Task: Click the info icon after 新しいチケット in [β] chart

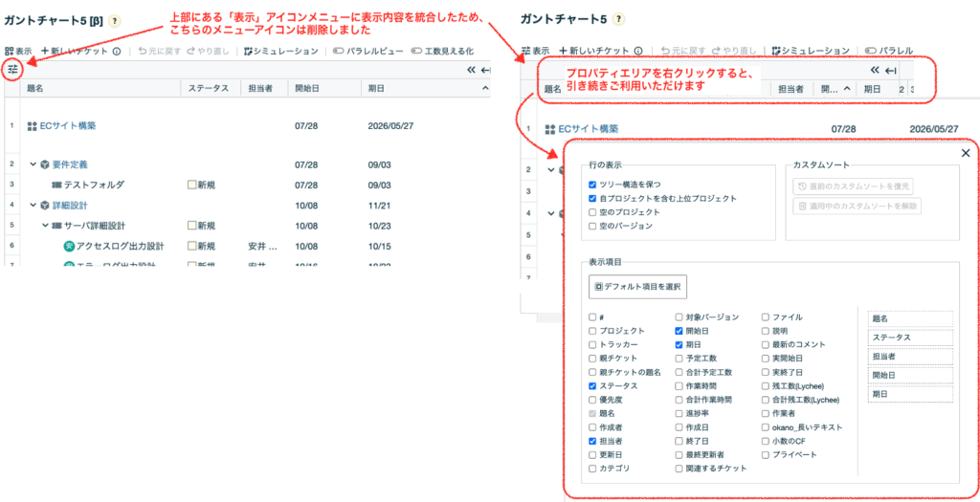Action: 116,52
